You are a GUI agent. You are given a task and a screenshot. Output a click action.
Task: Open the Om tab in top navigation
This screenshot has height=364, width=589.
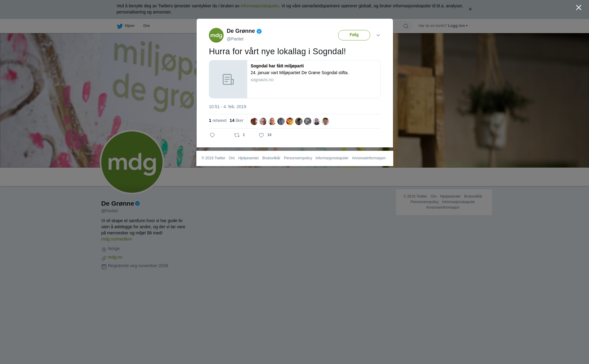coord(147,26)
